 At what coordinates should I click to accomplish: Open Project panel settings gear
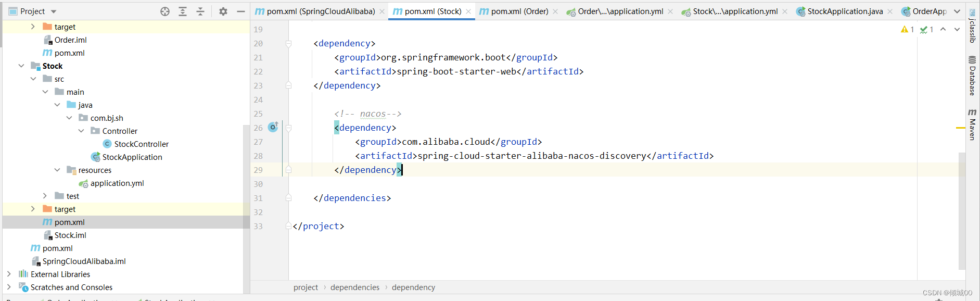point(223,11)
